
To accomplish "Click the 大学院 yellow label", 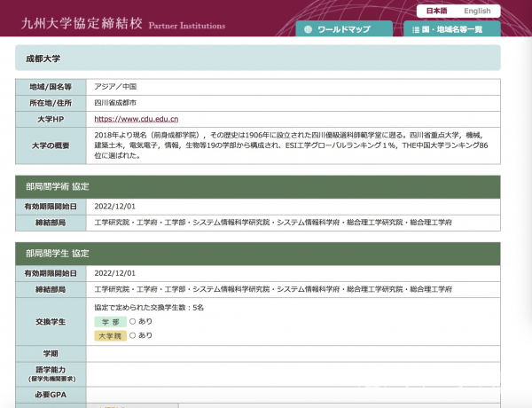I will [110, 336].
